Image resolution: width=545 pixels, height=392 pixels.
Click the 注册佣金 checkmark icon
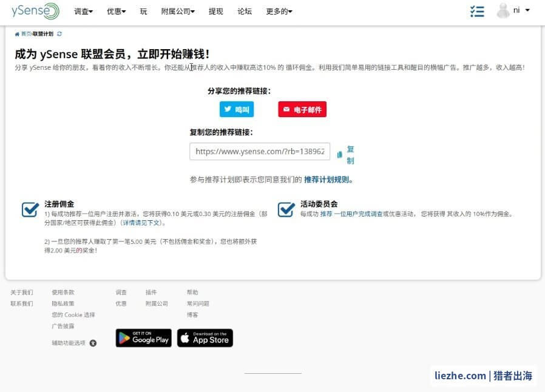pyautogui.click(x=30, y=209)
